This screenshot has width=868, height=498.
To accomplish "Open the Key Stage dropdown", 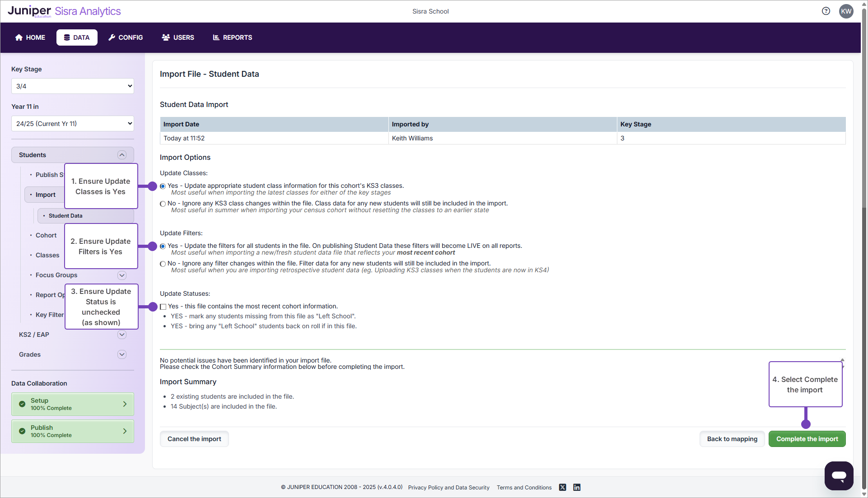I will pyautogui.click(x=73, y=86).
